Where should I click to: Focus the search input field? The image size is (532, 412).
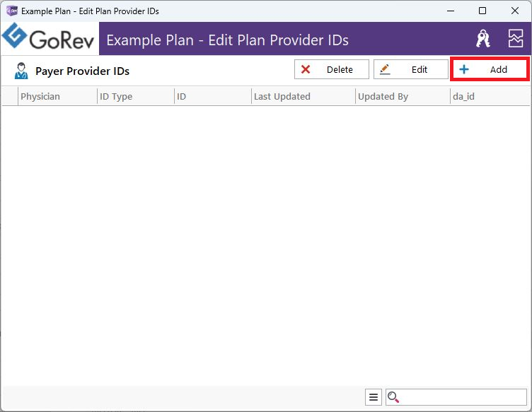point(456,397)
